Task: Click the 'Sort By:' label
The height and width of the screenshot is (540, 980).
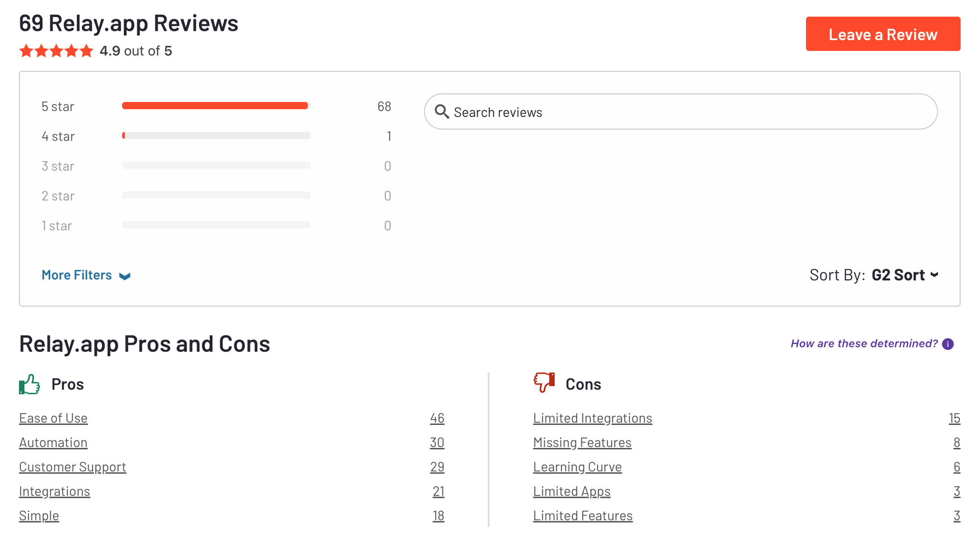Action: [837, 275]
